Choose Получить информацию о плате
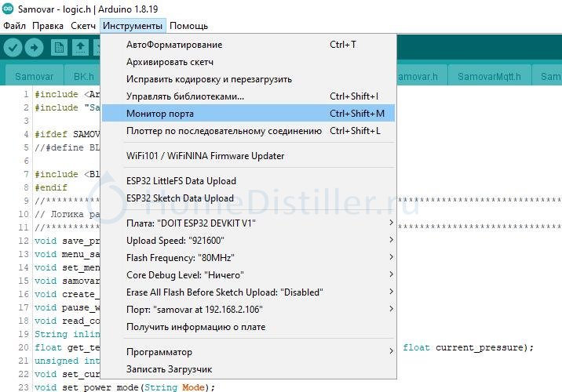The width and height of the screenshot is (562, 392). click(x=248, y=326)
